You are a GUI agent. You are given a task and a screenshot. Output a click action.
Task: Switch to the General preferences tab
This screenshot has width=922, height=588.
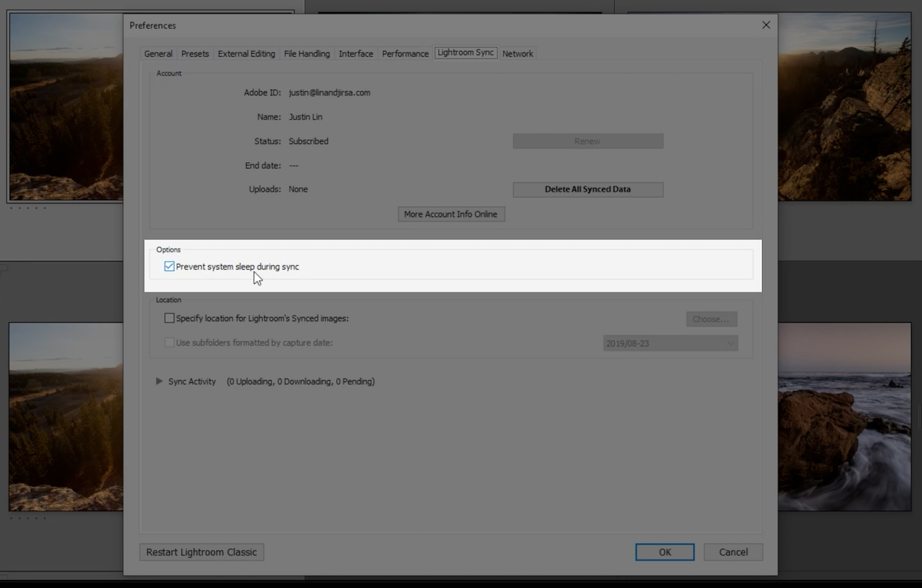tap(158, 53)
